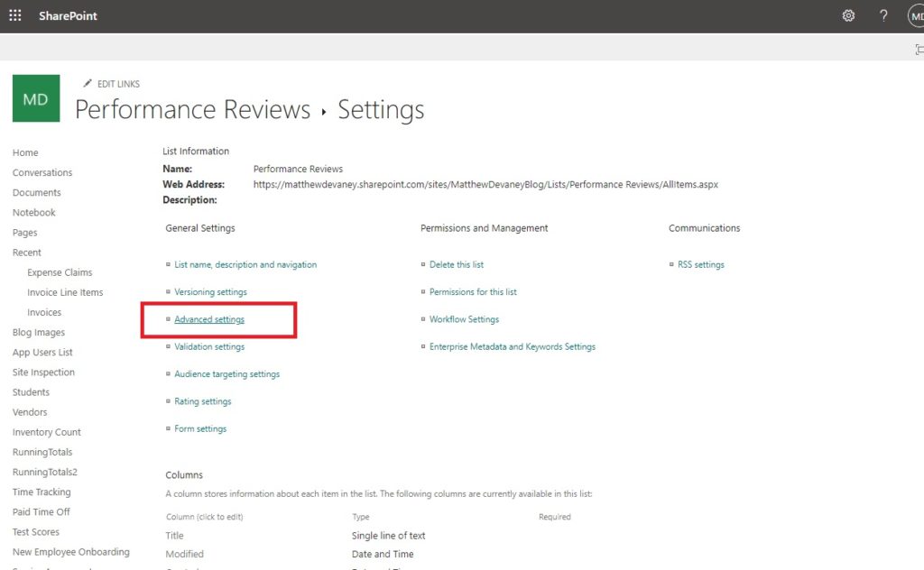Viewport: 924px width, 570px height.
Task: Open Time Tracking list
Action: [x=42, y=492]
